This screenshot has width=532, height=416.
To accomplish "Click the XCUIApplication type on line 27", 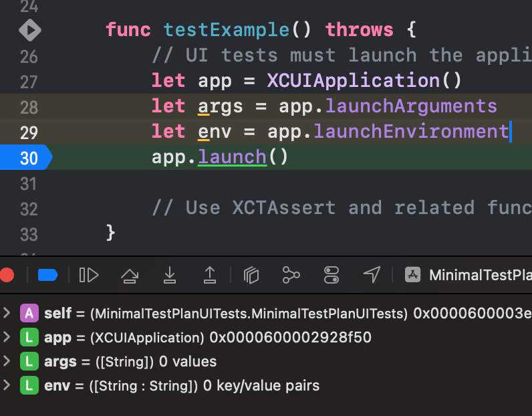I will tap(354, 81).
